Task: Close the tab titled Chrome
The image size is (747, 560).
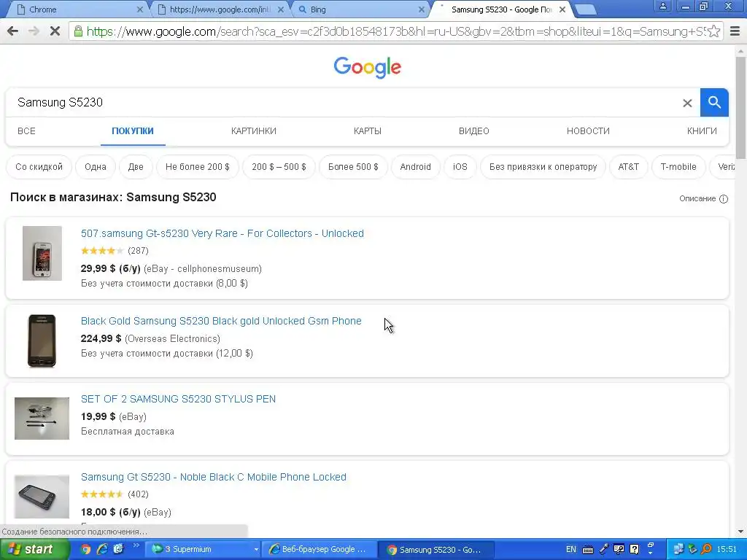Action: tap(139, 9)
